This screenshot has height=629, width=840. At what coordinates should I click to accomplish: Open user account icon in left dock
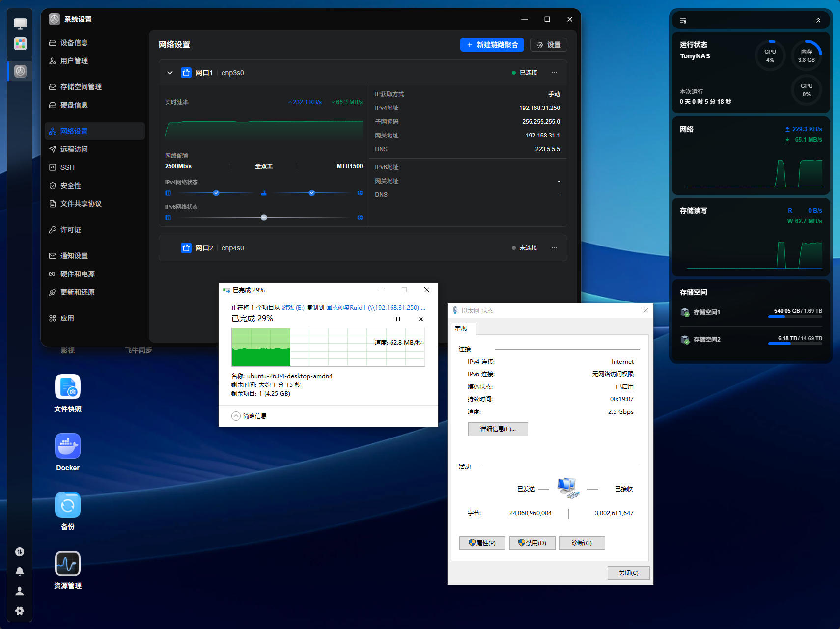click(x=20, y=591)
